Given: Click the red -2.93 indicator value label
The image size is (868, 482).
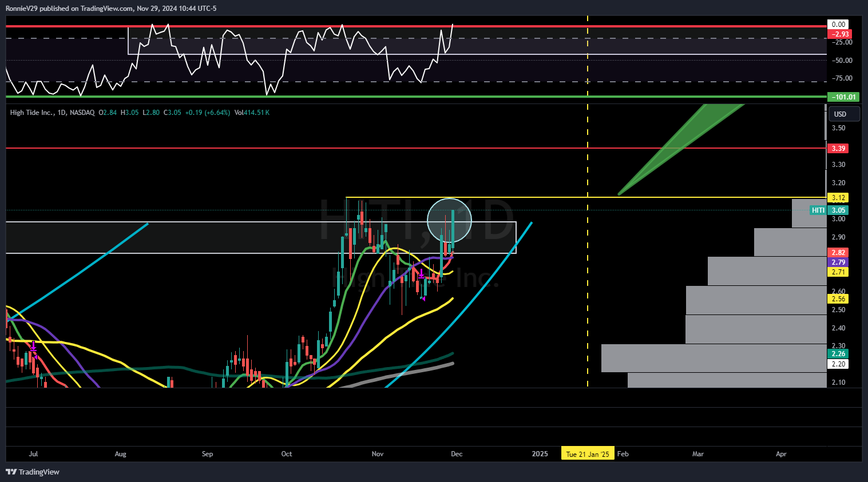Looking at the screenshot, I should (x=840, y=34).
